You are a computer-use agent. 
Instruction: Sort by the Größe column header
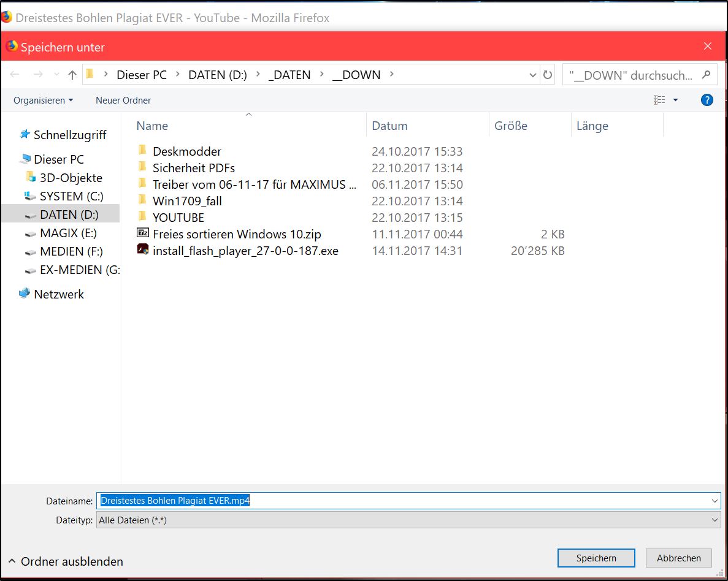coord(511,126)
